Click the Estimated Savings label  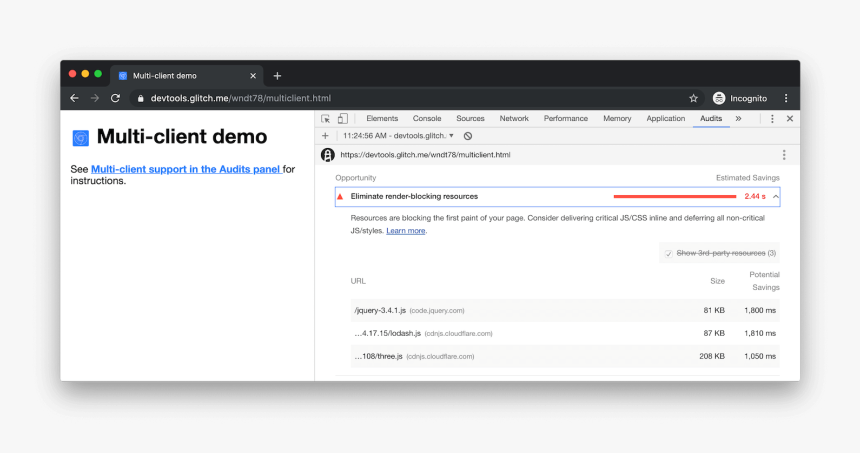click(748, 178)
